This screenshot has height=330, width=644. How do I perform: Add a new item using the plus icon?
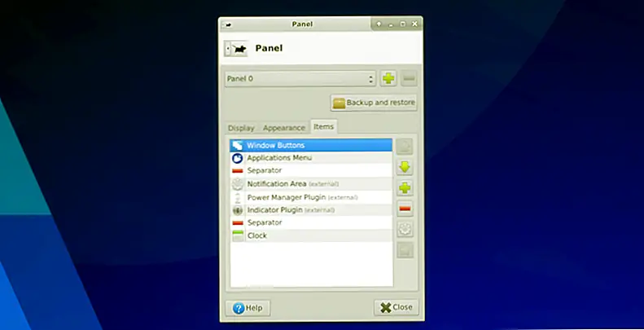(405, 188)
